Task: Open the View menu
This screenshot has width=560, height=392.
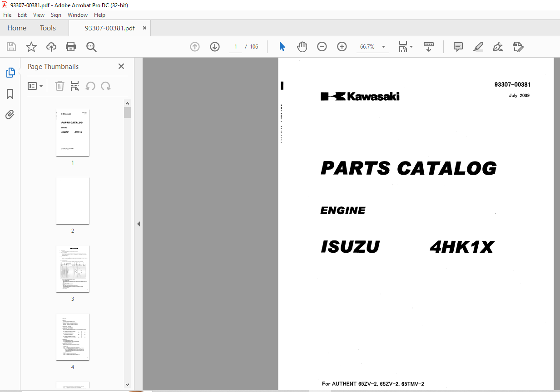Action: pos(39,15)
